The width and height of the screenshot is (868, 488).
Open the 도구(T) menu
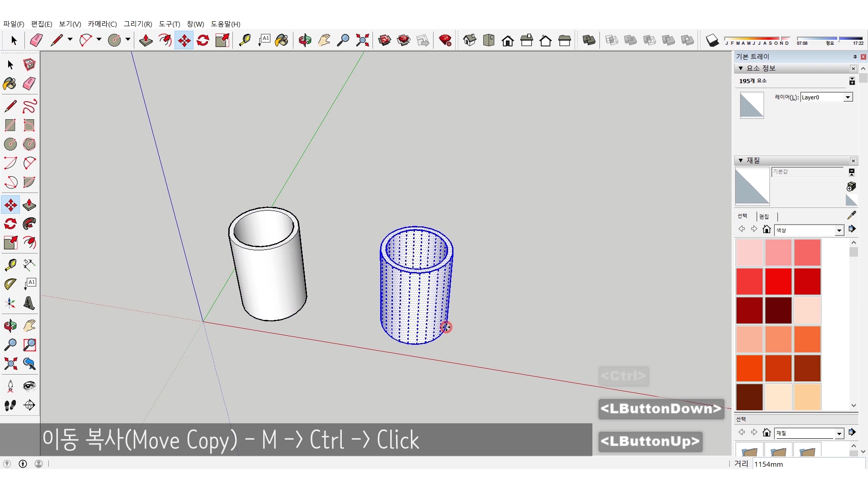point(169,24)
